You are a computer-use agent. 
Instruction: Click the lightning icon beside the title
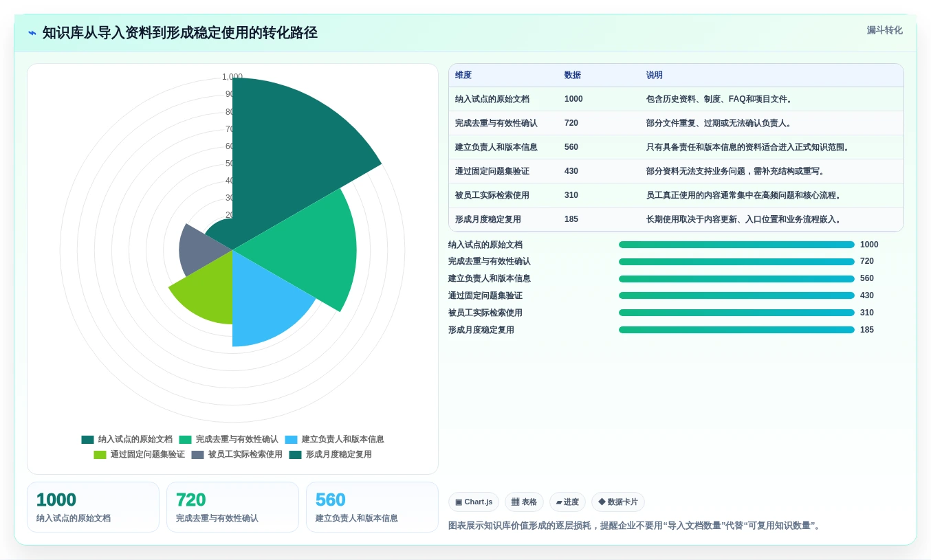click(x=32, y=33)
